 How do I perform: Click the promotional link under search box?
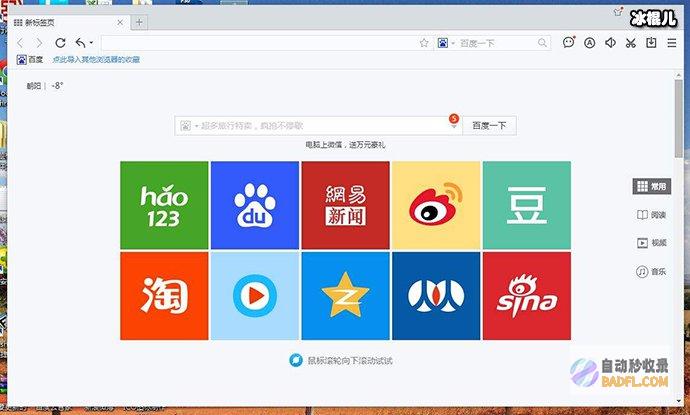(x=345, y=144)
